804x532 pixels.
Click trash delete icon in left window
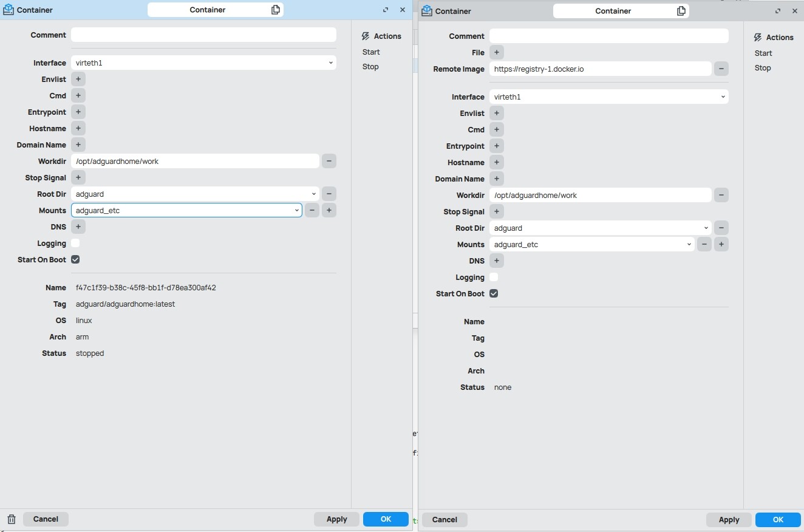(x=12, y=519)
